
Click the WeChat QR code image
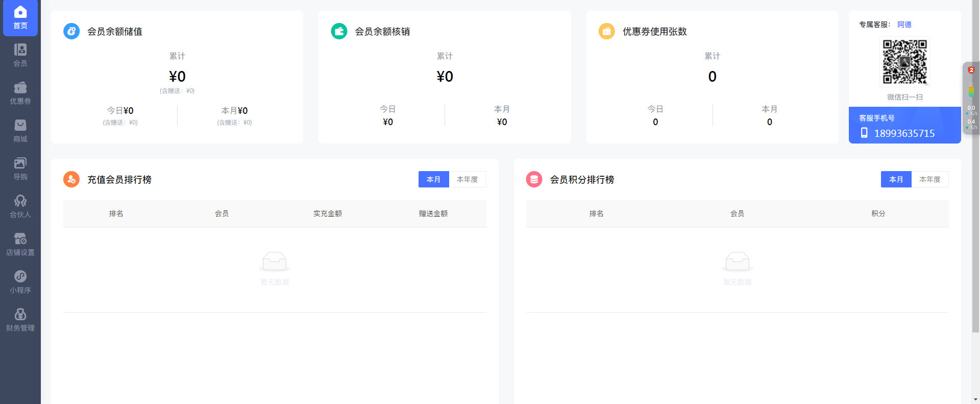tap(904, 62)
